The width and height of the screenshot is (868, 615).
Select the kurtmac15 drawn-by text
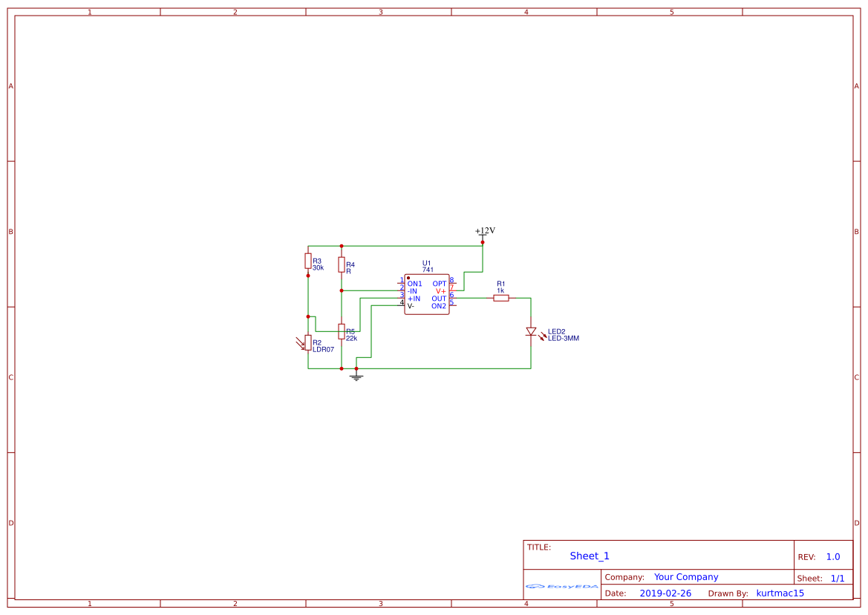coord(779,593)
